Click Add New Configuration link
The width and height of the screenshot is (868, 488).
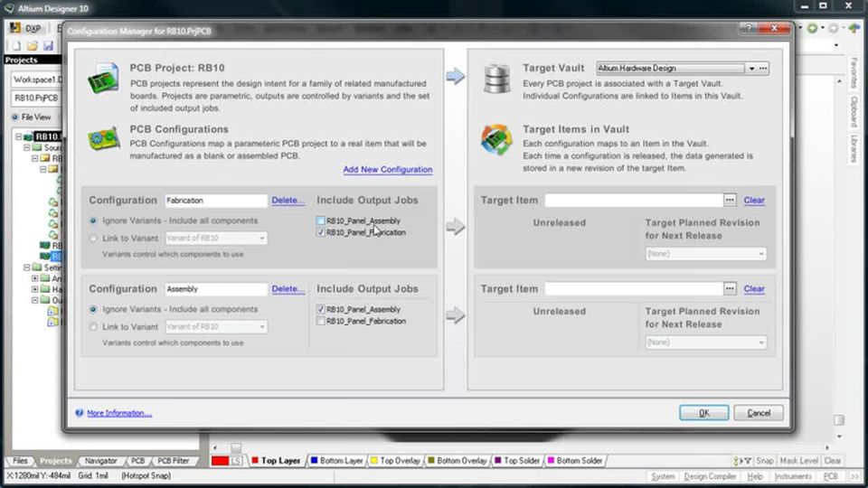(388, 169)
